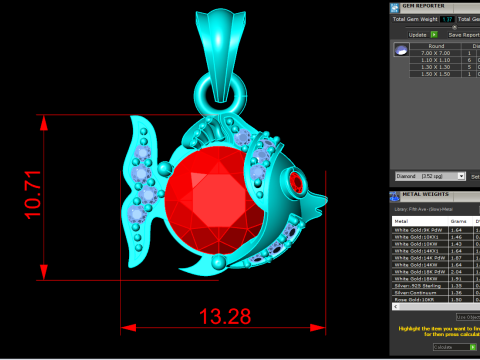Click the large red center gemstone
Screen dimensions: 480x360
coord(215,200)
